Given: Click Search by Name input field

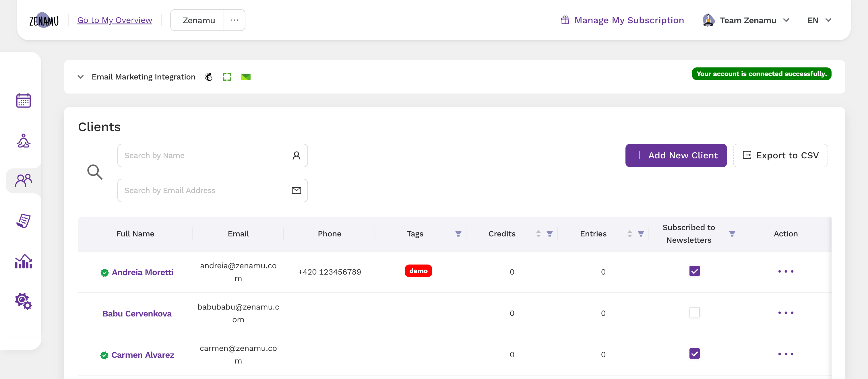Looking at the screenshot, I should [x=213, y=156].
